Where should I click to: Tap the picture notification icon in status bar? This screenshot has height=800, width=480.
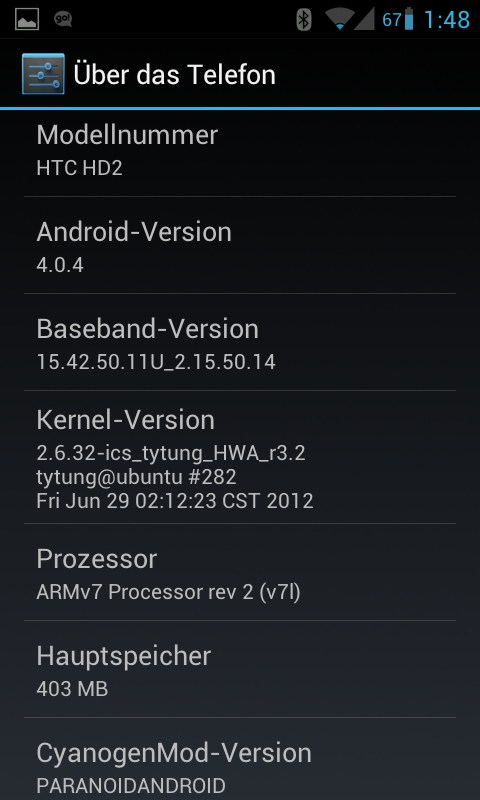pyautogui.click(x=27, y=20)
